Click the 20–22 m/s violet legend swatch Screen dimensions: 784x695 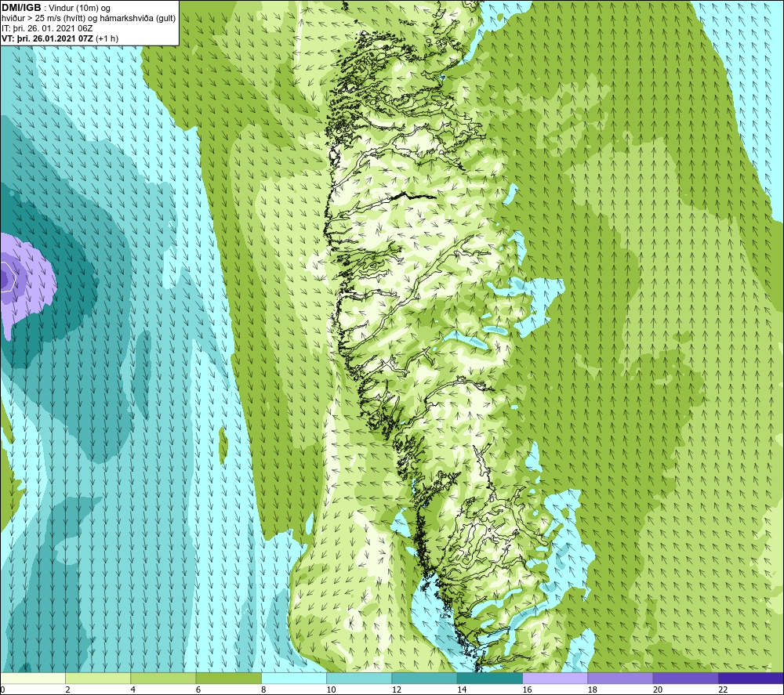[685, 678]
